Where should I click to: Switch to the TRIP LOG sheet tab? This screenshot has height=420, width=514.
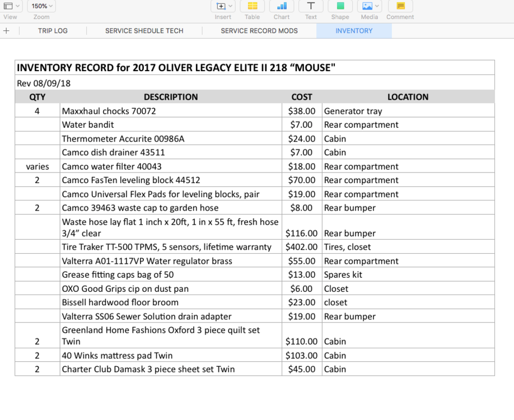53,31
